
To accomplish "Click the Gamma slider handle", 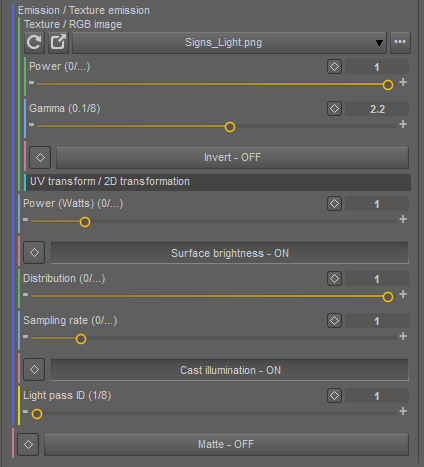I will coord(230,127).
